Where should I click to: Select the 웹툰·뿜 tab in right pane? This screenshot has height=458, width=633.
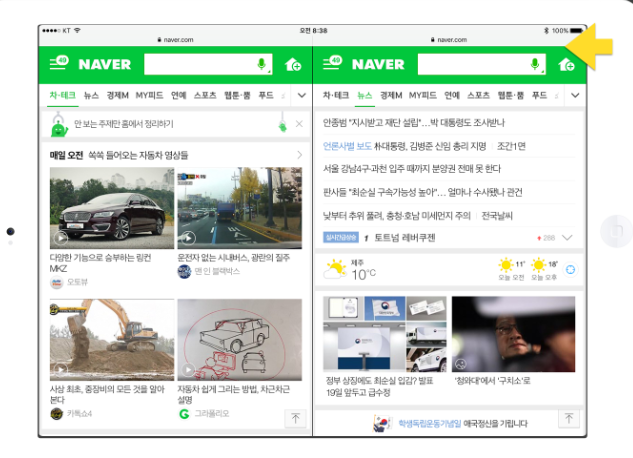(511, 95)
